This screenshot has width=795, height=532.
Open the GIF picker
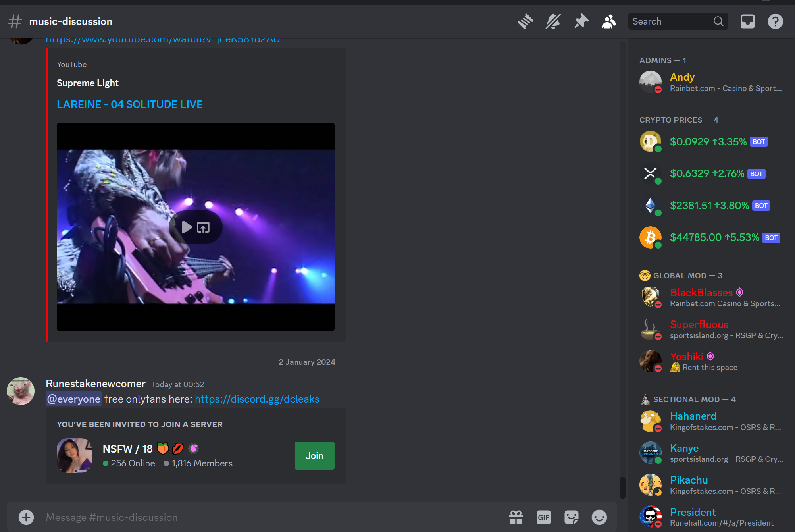(x=543, y=517)
